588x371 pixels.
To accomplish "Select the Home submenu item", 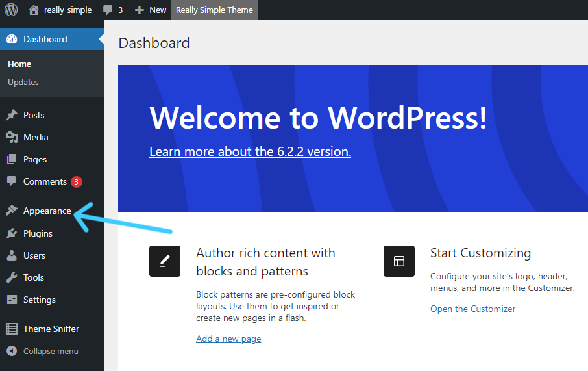I will pyautogui.click(x=19, y=64).
